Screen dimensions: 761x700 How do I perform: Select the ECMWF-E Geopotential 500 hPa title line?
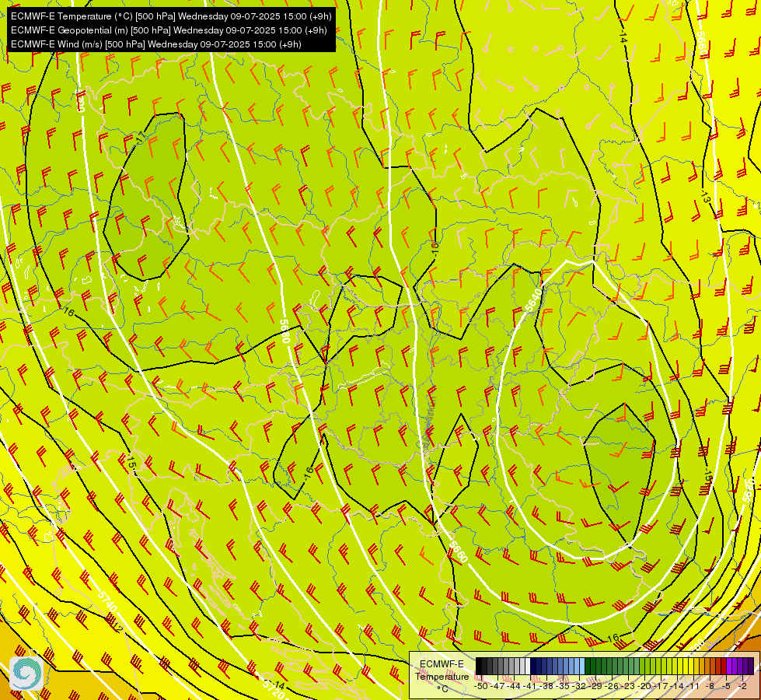[x=169, y=30]
